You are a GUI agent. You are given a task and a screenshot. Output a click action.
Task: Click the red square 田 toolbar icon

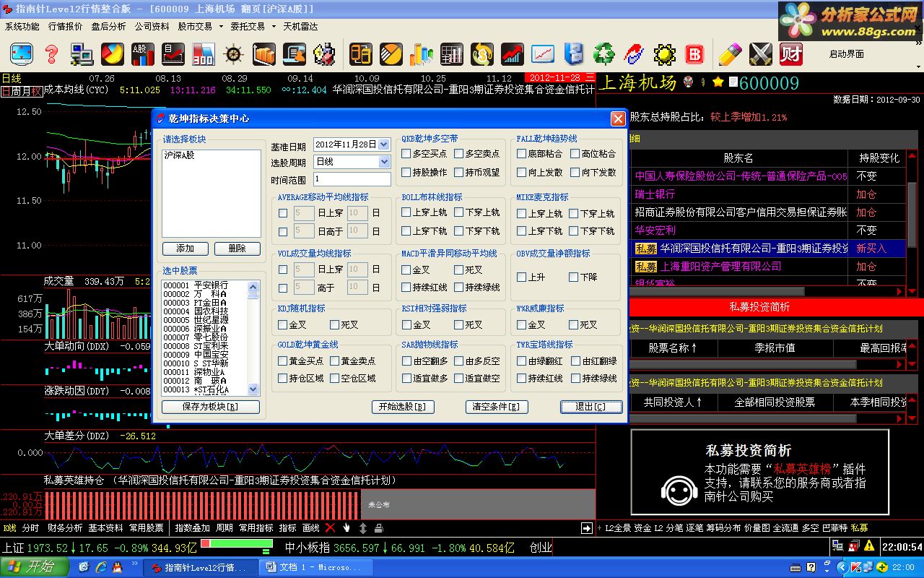pyautogui.click(x=694, y=53)
